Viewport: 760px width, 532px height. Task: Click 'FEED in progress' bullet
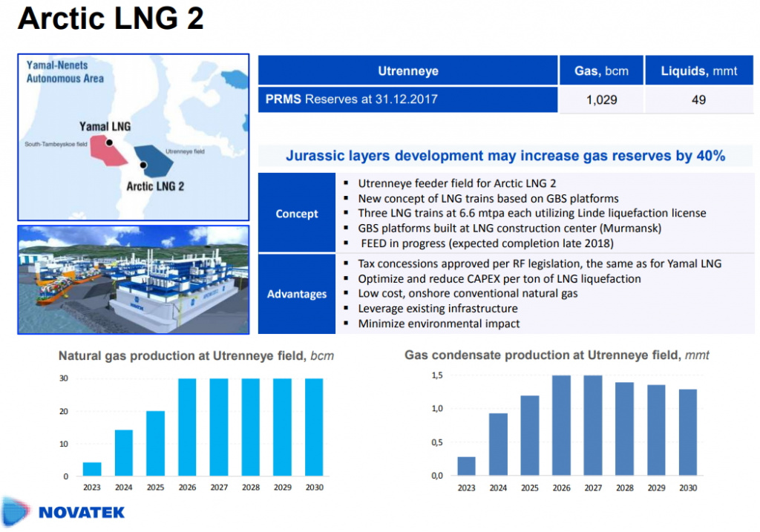point(487,243)
